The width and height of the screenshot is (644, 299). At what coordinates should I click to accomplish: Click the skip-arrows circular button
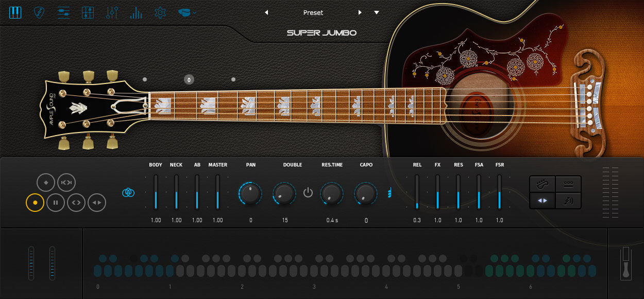66,182
